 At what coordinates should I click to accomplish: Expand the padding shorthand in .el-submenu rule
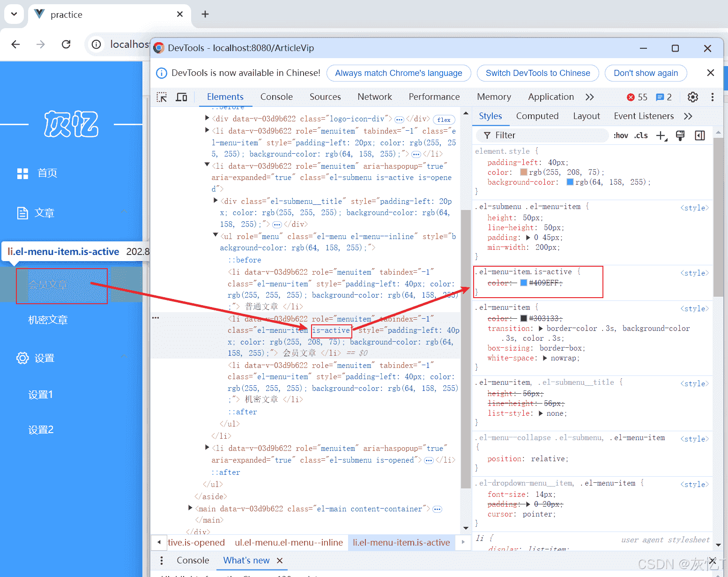coord(528,238)
